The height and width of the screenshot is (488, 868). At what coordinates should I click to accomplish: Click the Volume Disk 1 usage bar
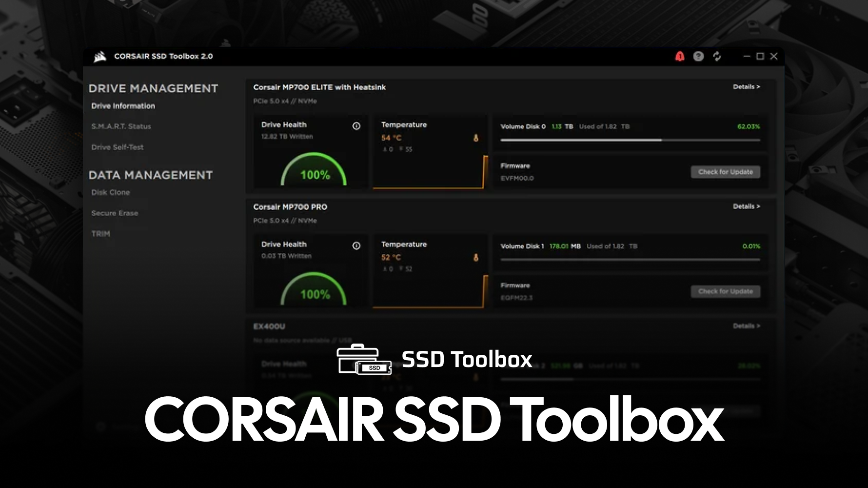pos(630,260)
